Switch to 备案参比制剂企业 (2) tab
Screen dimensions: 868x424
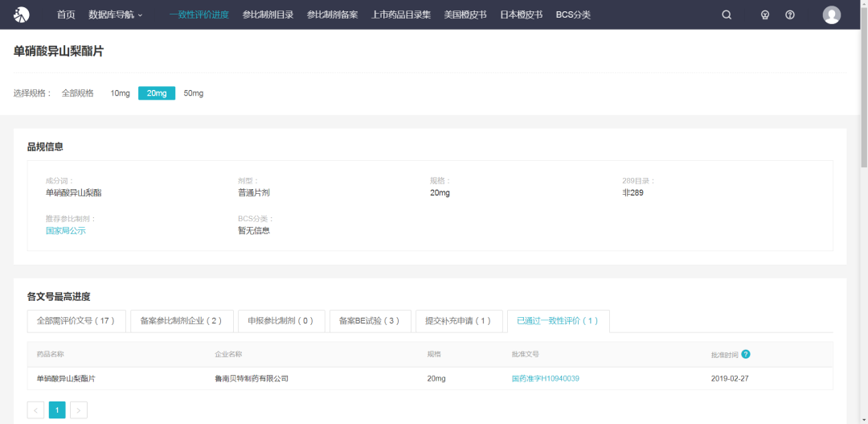(x=182, y=321)
